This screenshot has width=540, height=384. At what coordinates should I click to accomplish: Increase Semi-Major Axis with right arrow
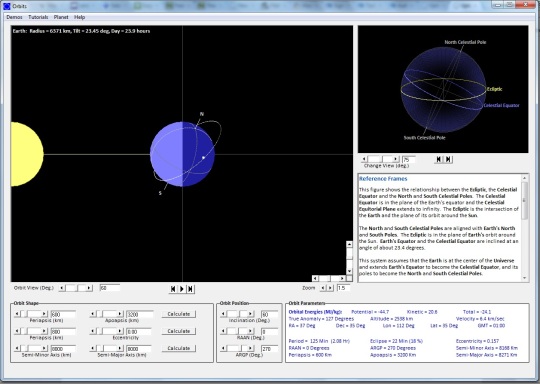click(120, 348)
